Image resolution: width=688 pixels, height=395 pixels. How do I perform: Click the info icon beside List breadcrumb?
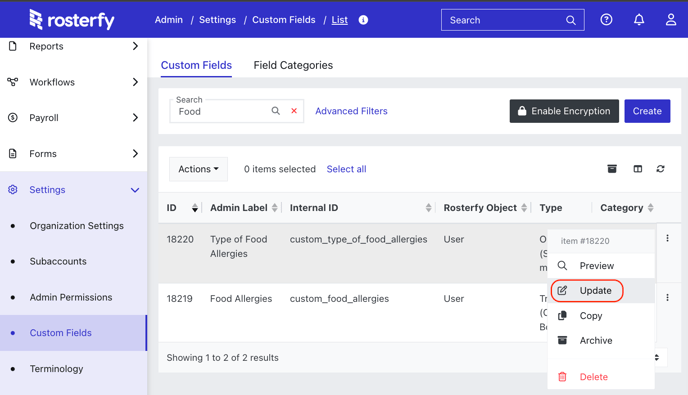pos(363,20)
